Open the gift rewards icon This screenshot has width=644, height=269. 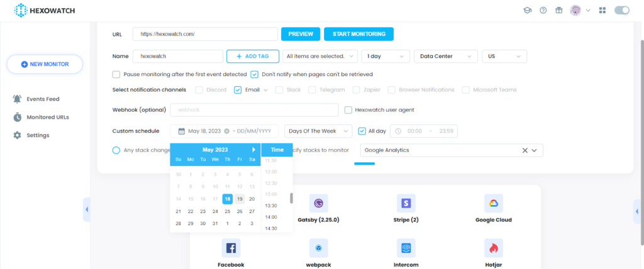tap(558, 10)
